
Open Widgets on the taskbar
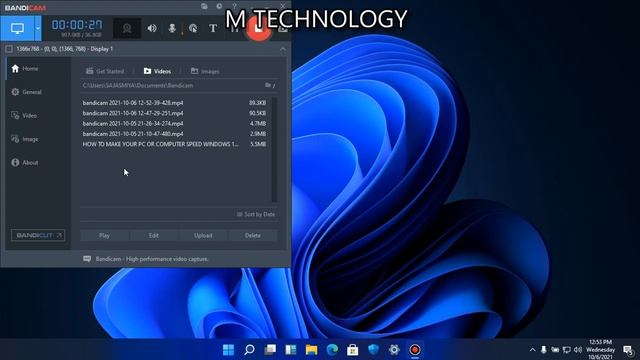click(x=291, y=350)
